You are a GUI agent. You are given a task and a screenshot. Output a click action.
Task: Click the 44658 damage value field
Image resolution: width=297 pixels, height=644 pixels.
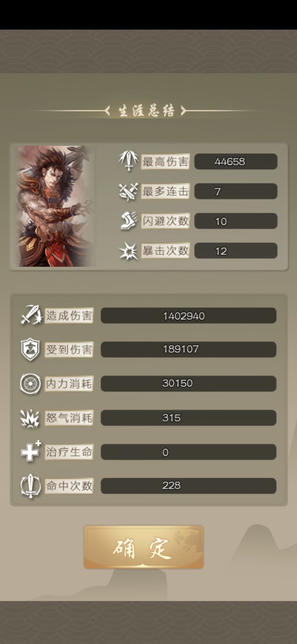coord(236,162)
